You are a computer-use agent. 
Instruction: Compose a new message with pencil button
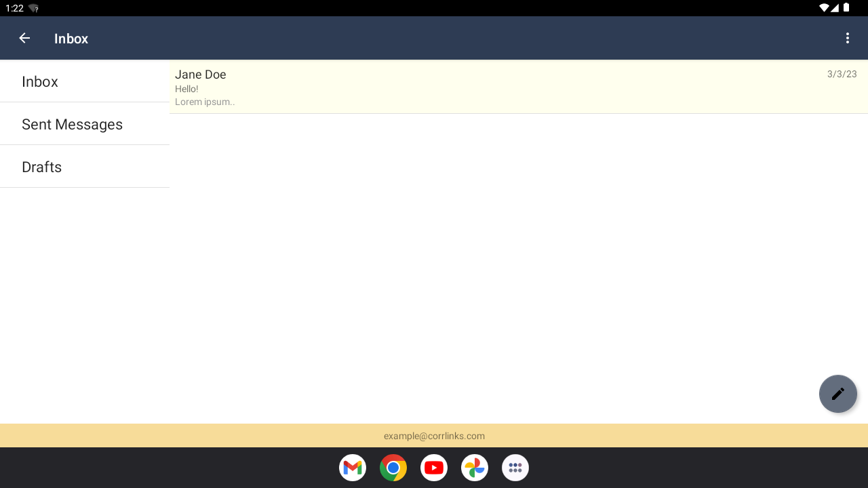pyautogui.click(x=838, y=394)
